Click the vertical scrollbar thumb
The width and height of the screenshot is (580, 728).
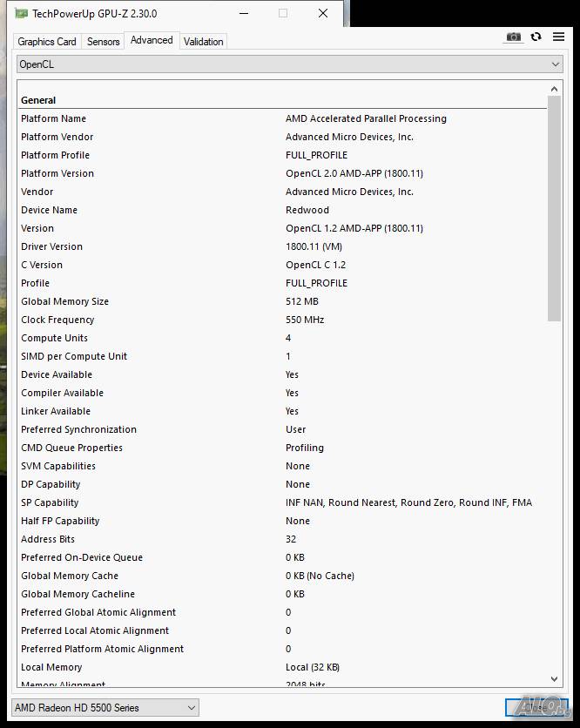click(554, 208)
